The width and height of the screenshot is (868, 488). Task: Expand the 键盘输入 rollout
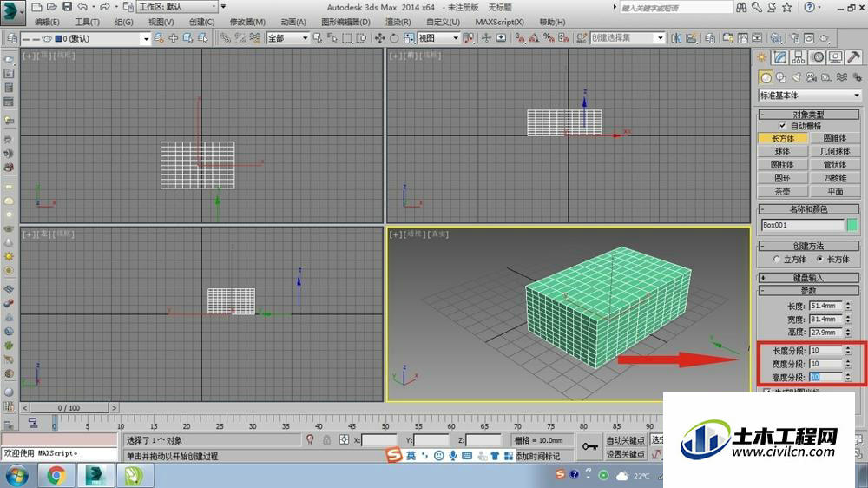point(808,277)
